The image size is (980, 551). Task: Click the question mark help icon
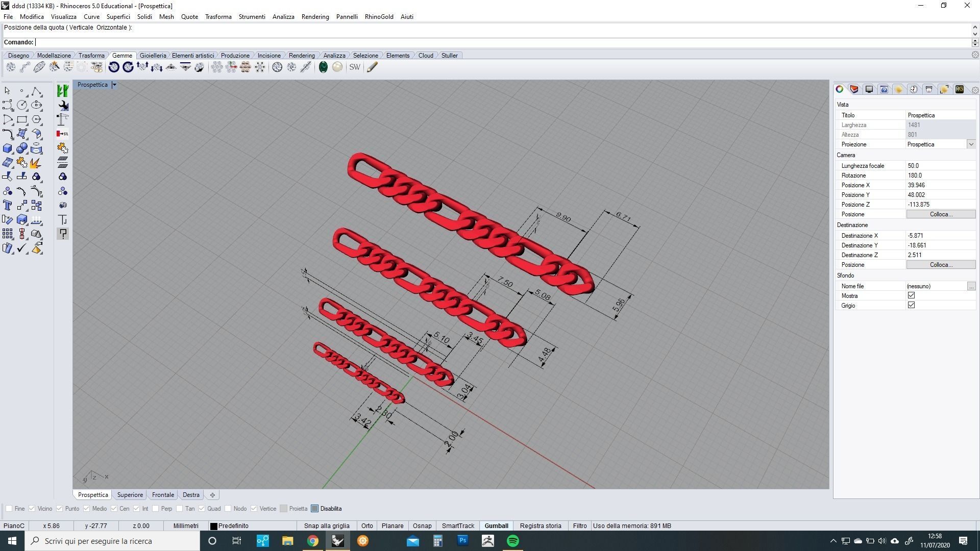click(x=63, y=234)
